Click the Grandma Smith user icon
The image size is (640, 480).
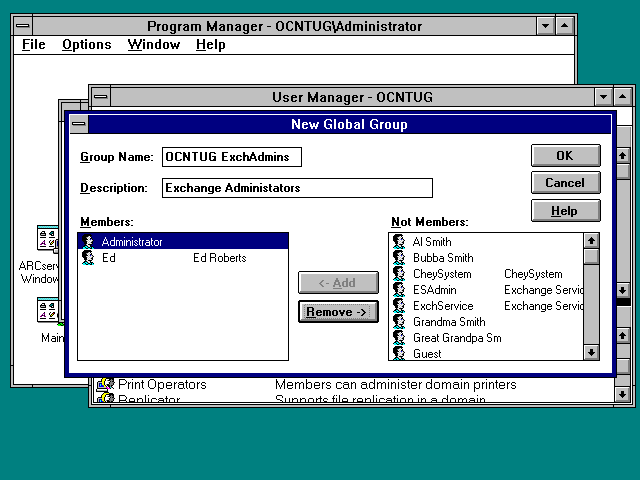(399, 321)
